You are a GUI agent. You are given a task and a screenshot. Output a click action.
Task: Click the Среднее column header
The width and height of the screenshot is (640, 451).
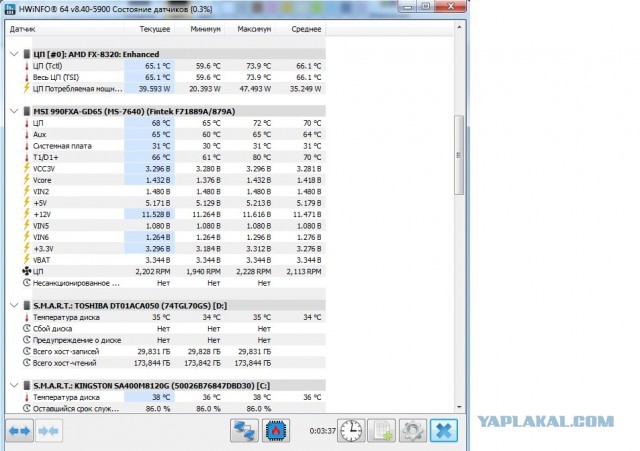(x=301, y=29)
